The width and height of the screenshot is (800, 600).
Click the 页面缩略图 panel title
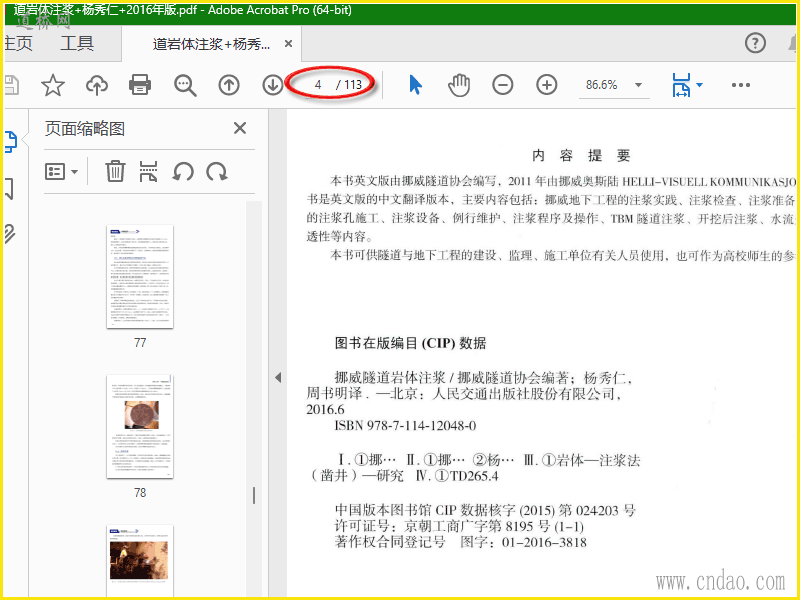click(x=85, y=129)
